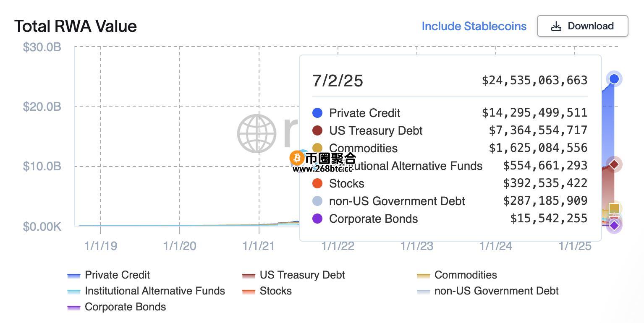Click the purple Corporate Bonds tooltip dot
The height and width of the screenshot is (323, 644).
(x=317, y=219)
